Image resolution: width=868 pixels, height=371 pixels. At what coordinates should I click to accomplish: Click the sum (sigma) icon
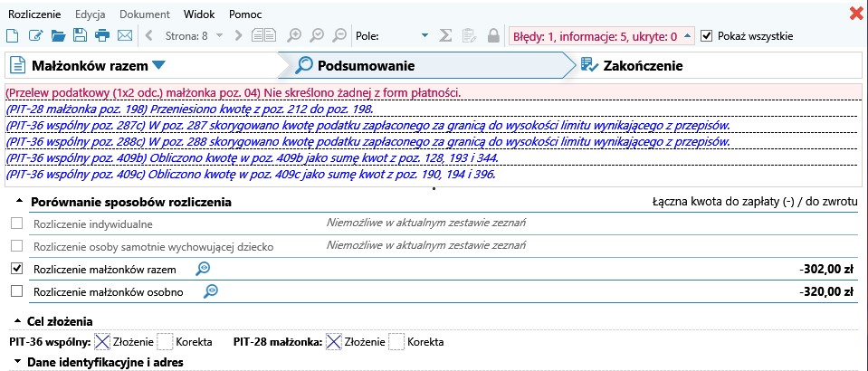click(x=445, y=36)
